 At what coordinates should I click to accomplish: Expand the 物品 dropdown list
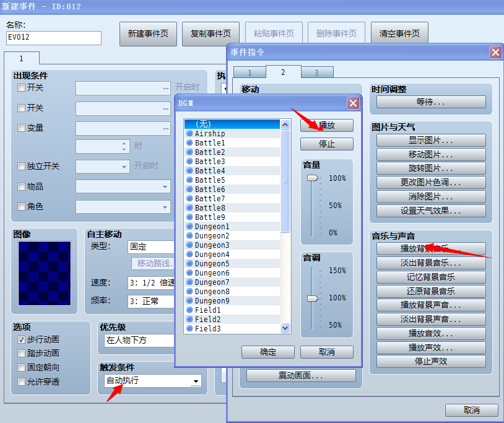click(x=123, y=187)
